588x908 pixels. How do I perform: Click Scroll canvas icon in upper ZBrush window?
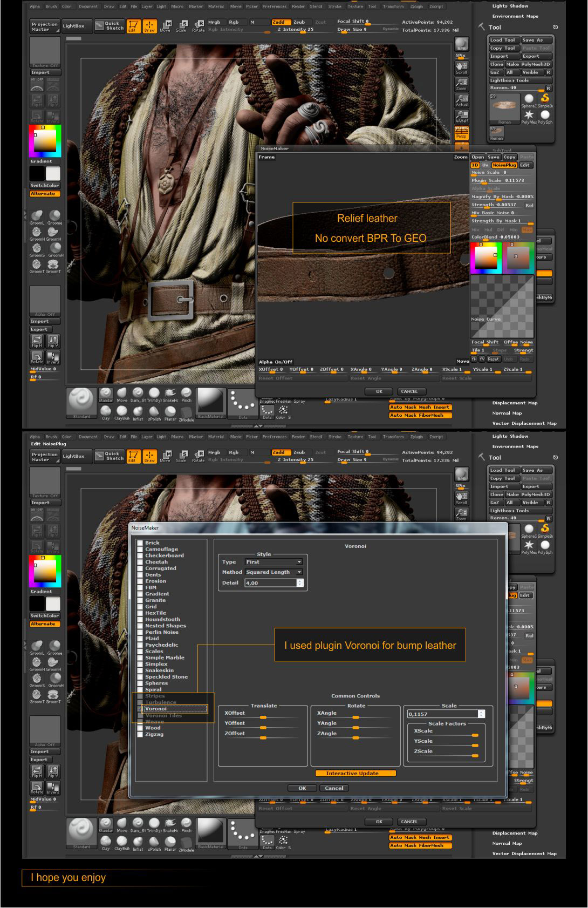461,67
